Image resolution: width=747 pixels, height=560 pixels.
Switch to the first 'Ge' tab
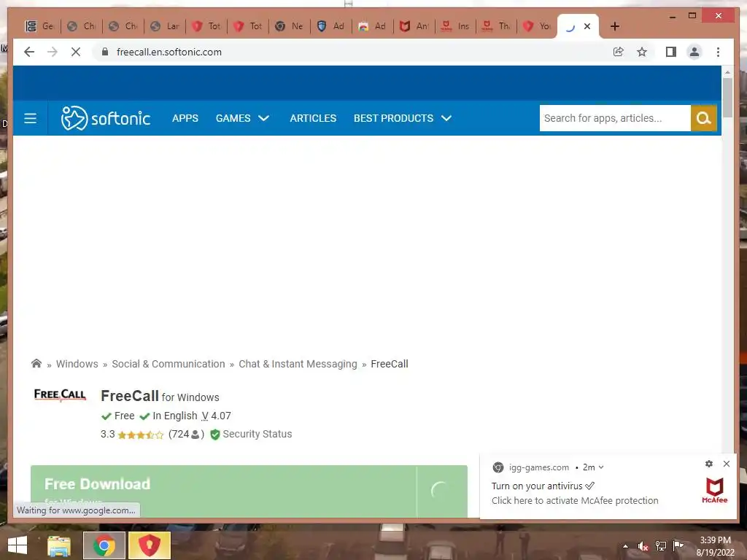click(x=39, y=26)
